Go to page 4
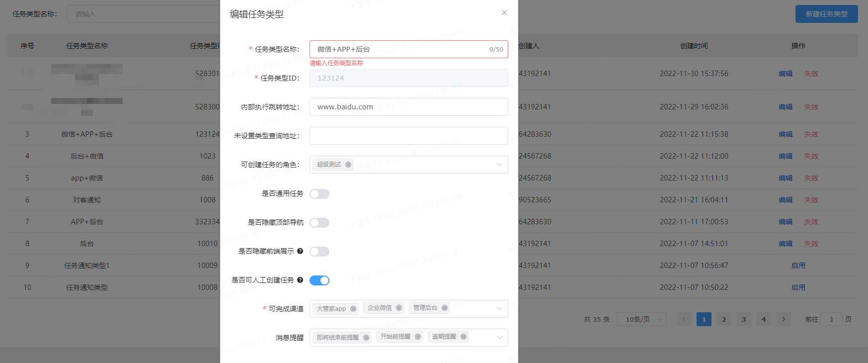Image resolution: width=868 pixels, height=363 pixels. 764,319
